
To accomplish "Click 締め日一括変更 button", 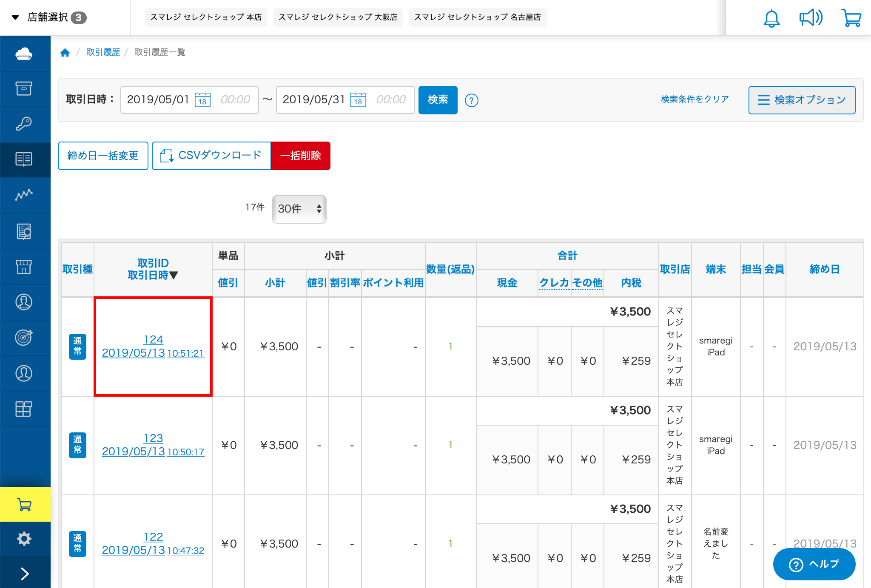I will [103, 156].
